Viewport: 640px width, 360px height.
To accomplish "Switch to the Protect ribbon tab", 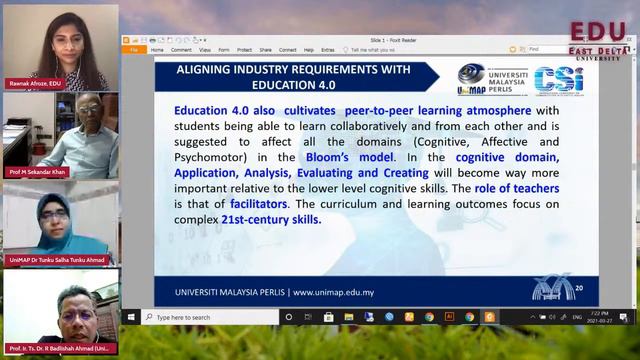I will click(244, 50).
